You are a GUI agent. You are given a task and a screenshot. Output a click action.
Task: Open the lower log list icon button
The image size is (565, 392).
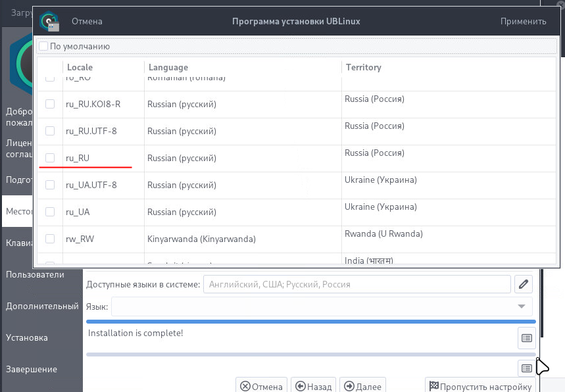pyautogui.click(x=526, y=368)
